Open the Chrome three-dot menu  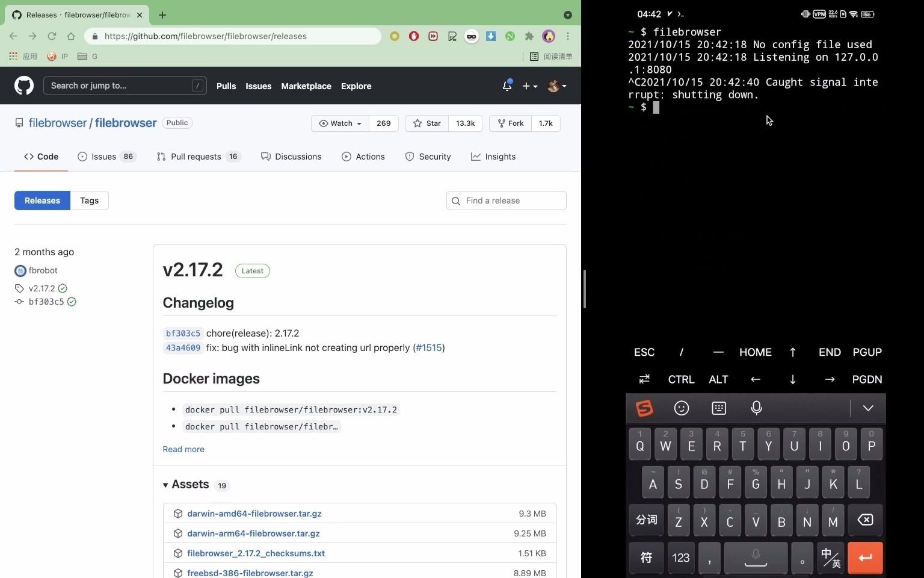point(568,36)
